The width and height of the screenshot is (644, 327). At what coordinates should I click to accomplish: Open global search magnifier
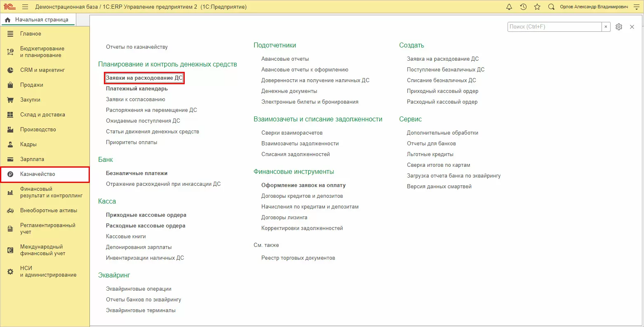tap(551, 7)
